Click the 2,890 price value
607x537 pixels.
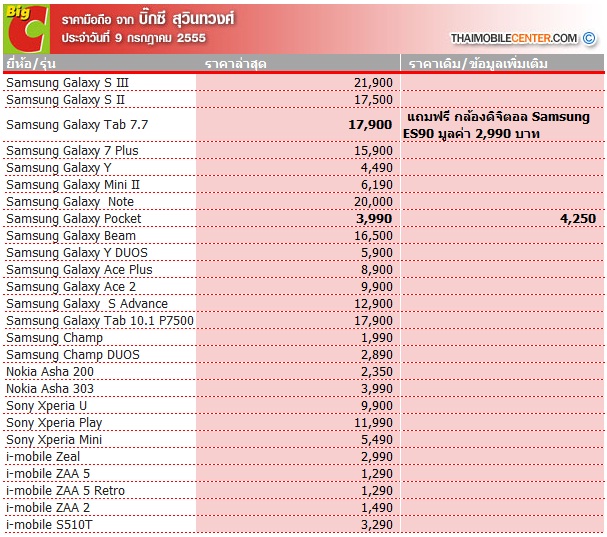(377, 355)
